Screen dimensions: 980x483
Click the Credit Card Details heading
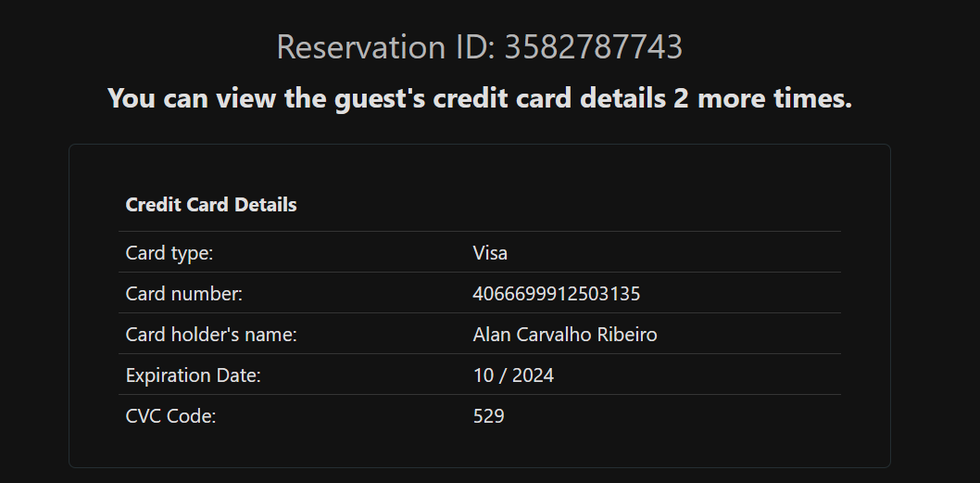[211, 205]
